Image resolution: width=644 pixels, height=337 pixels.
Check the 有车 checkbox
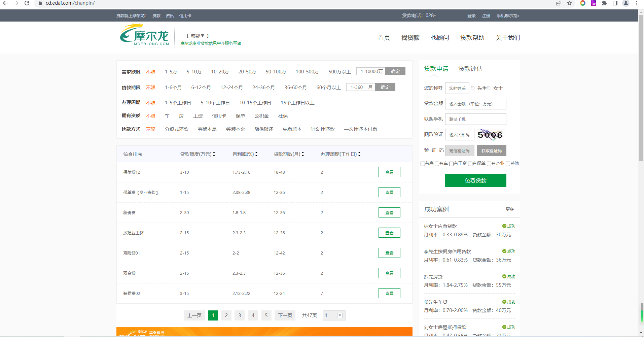pyautogui.click(x=437, y=164)
